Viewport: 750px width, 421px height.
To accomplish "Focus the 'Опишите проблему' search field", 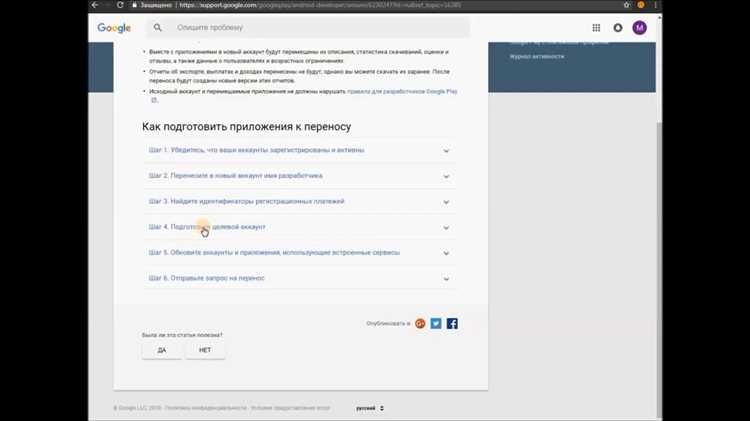I will pyautogui.click(x=309, y=28).
